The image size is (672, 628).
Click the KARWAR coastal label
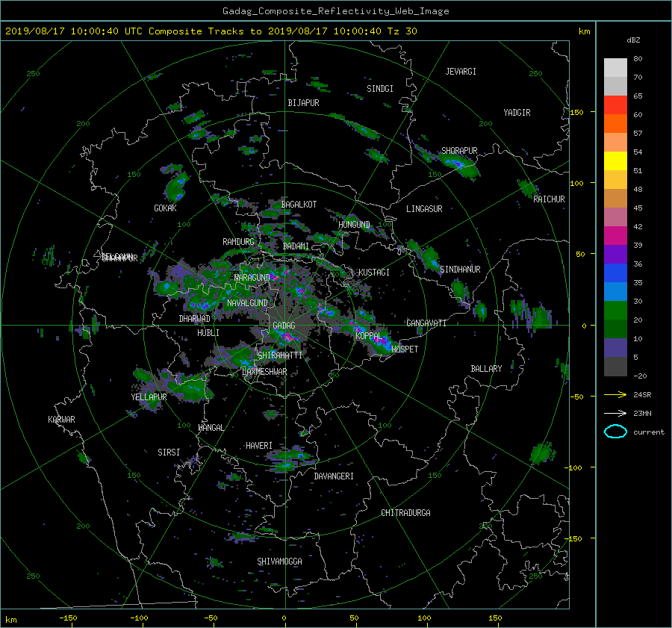tap(61, 420)
